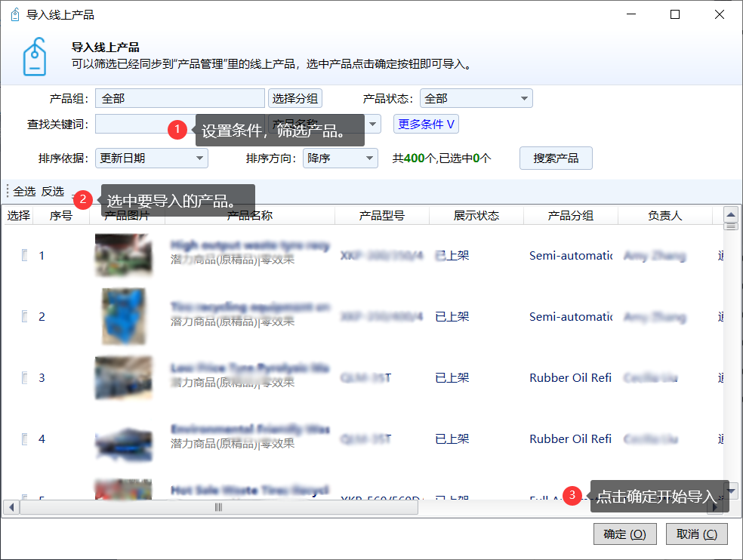Click 反选 to invert selection
This screenshot has width=743, height=560.
point(53,192)
